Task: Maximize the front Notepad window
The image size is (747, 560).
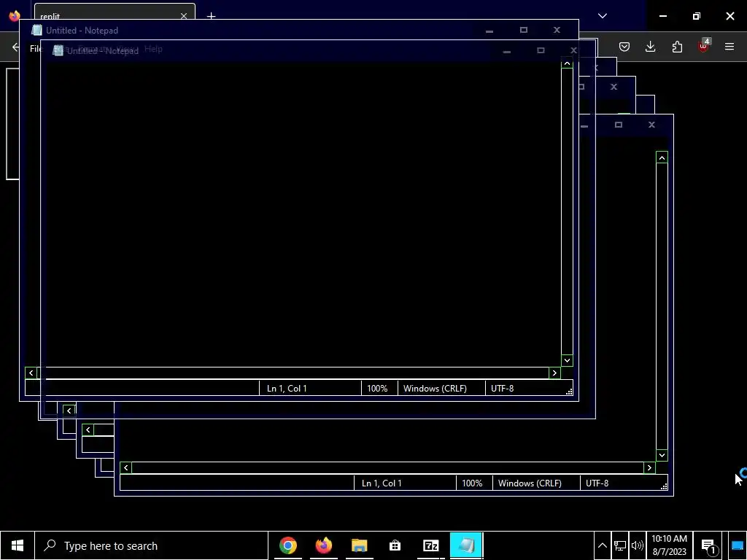Action: pos(524,30)
